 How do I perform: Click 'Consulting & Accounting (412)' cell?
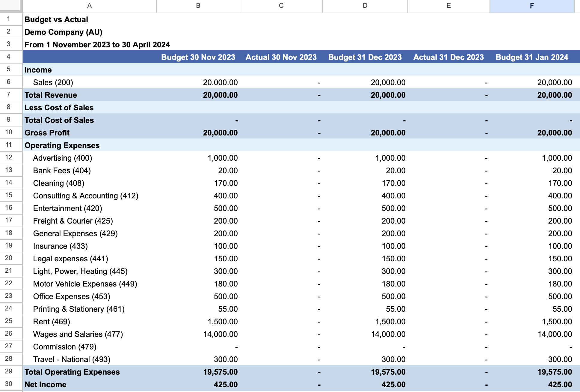tap(90, 196)
